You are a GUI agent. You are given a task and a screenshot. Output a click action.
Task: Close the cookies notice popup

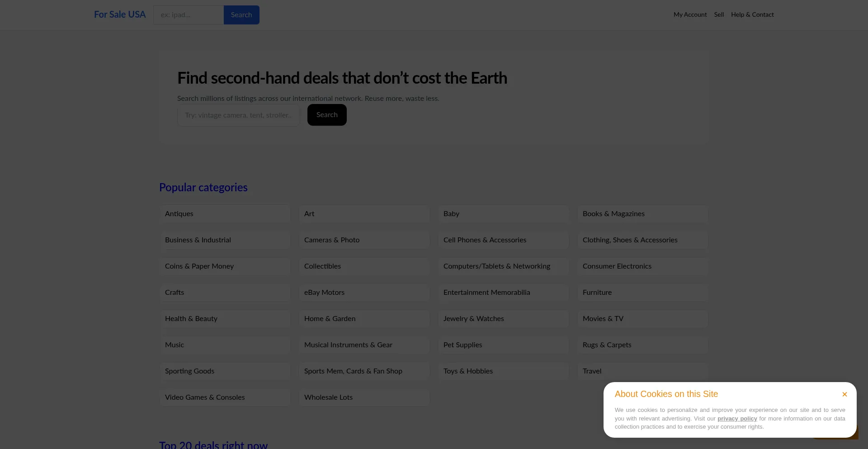point(844,394)
